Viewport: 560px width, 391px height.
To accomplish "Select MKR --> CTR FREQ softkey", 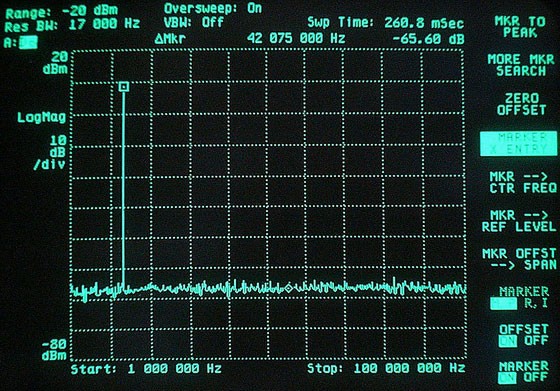I will tap(522, 182).
